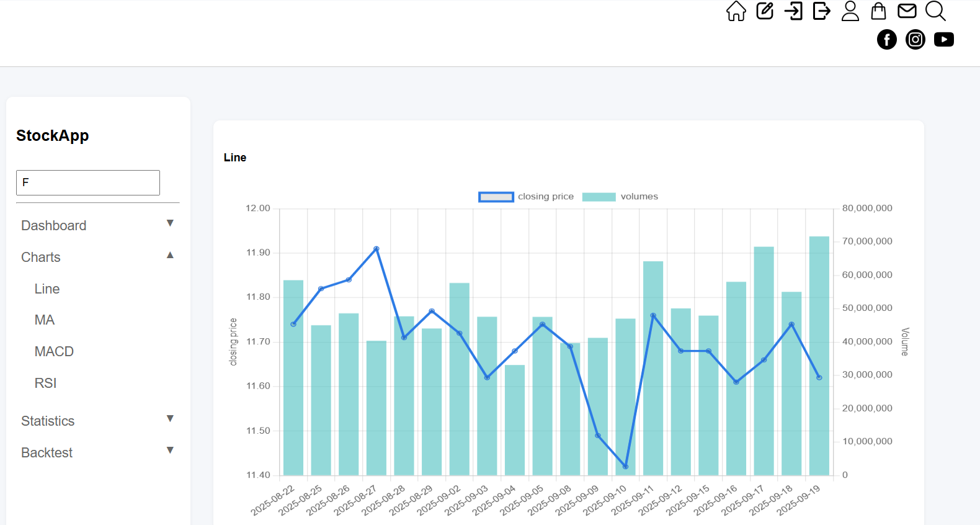
Task: Open the edit pencil icon
Action: 765,11
